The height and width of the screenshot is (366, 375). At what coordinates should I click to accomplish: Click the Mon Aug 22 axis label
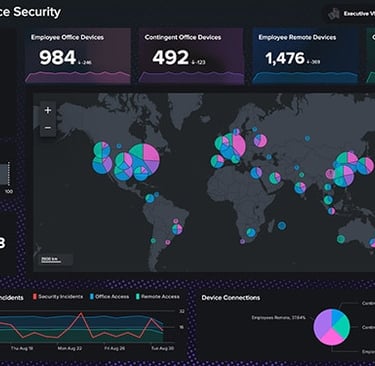coord(70,348)
